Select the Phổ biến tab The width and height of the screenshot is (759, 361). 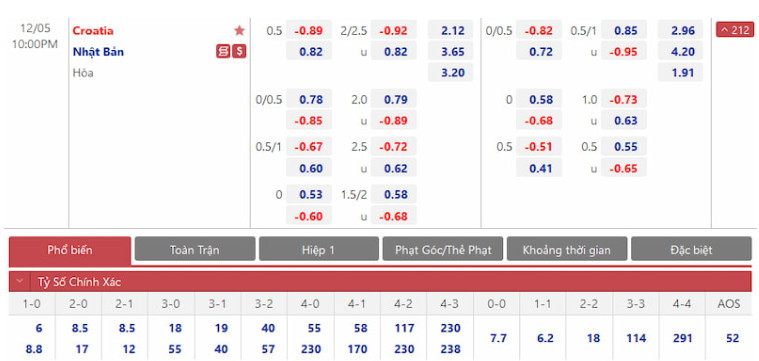[70, 250]
